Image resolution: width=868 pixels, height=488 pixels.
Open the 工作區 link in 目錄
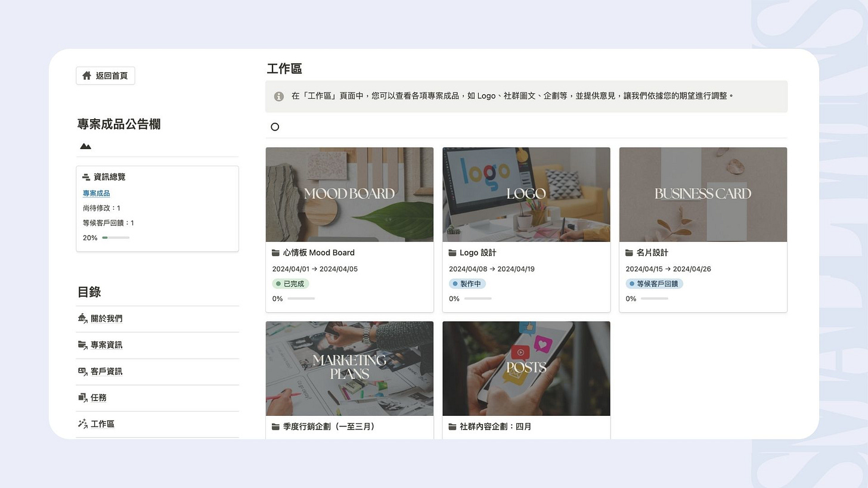click(103, 424)
